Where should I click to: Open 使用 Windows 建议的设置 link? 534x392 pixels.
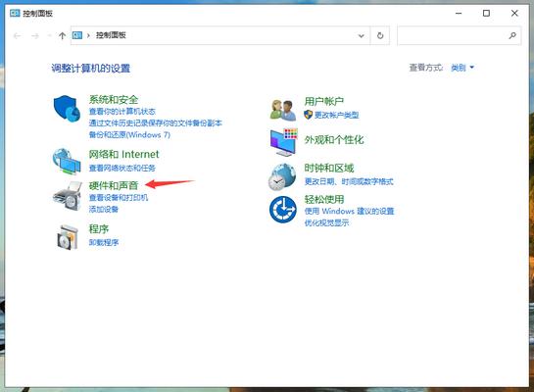click(x=349, y=211)
